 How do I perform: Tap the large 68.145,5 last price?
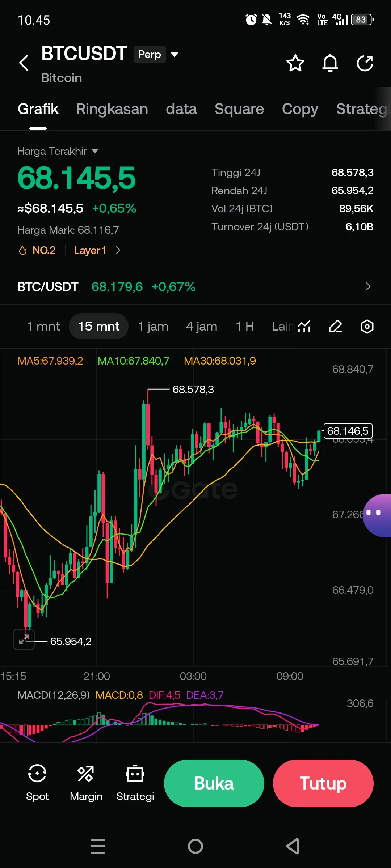coord(76,178)
